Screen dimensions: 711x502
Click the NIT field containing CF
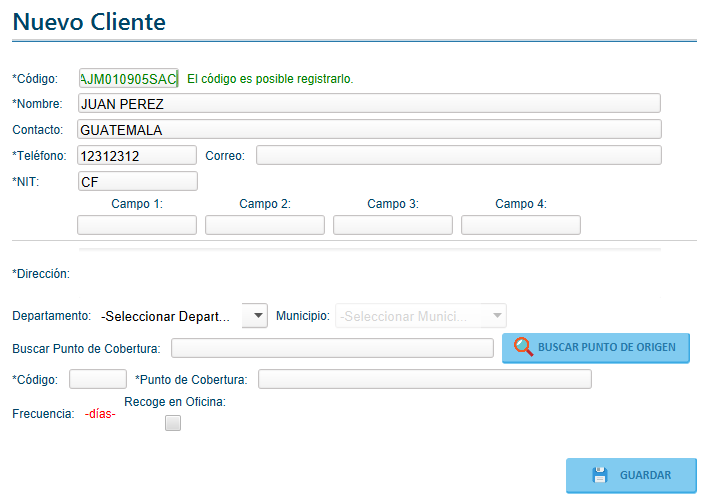(x=137, y=181)
